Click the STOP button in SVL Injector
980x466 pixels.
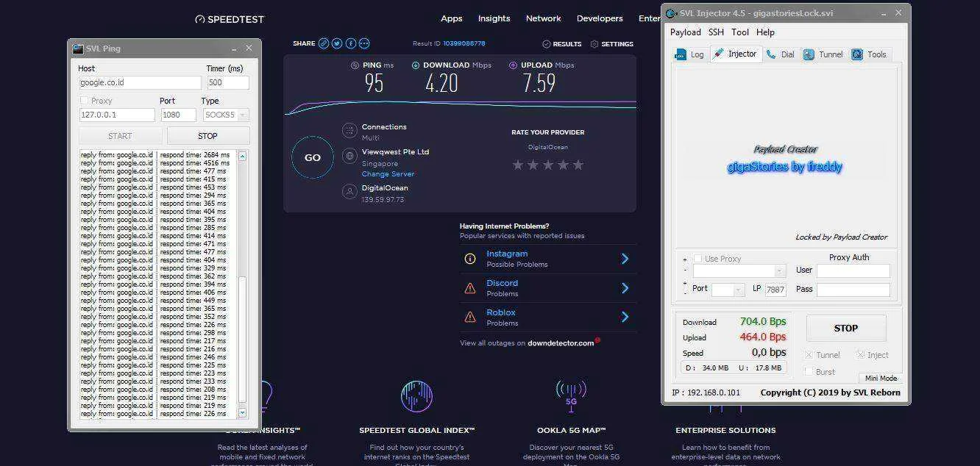click(846, 329)
